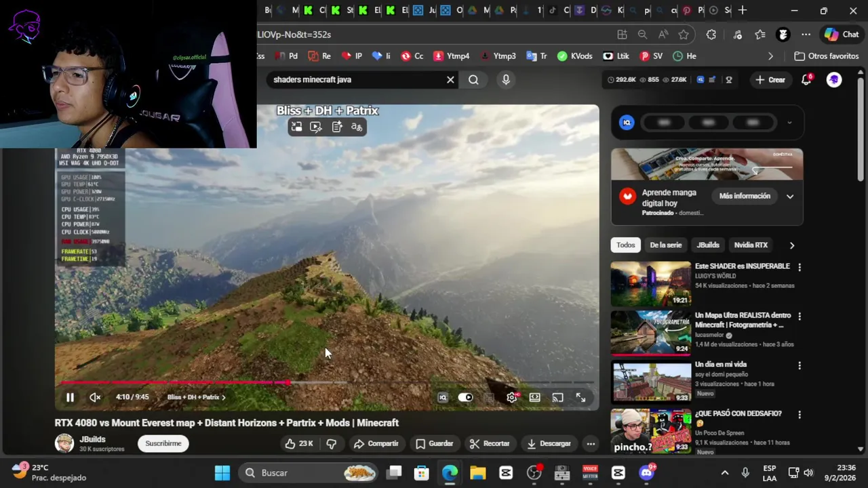Download the video via Descargar

pos(549,443)
